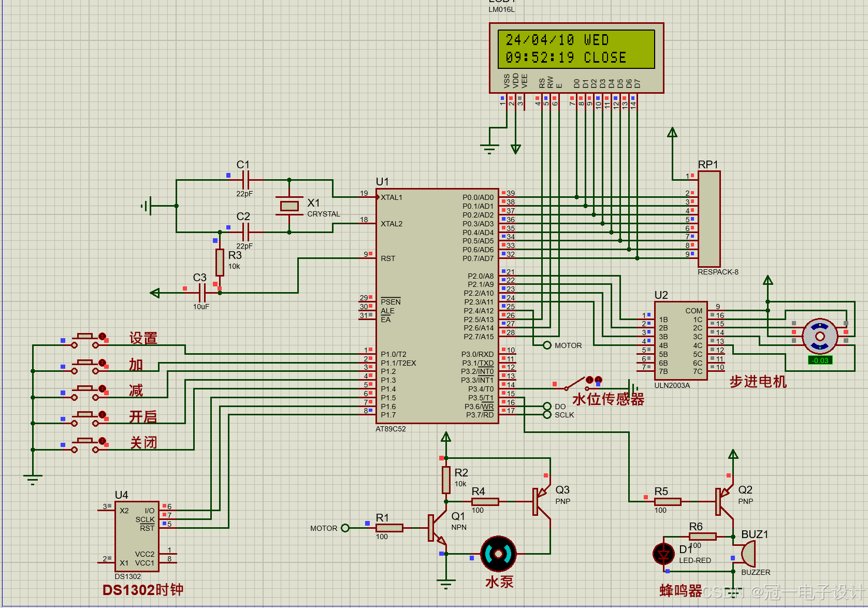
Task: Select the Q1 NPN transistor
Action: click(x=438, y=528)
